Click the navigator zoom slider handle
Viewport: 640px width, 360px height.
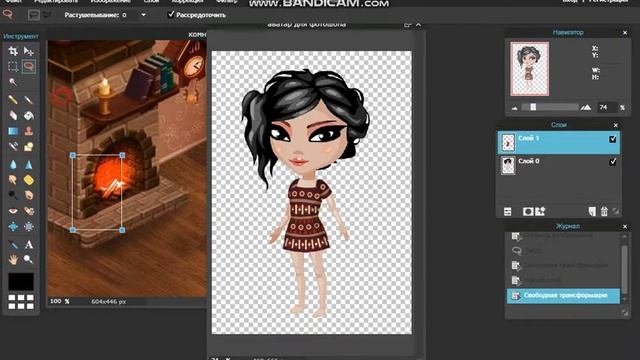(x=533, y=107)
